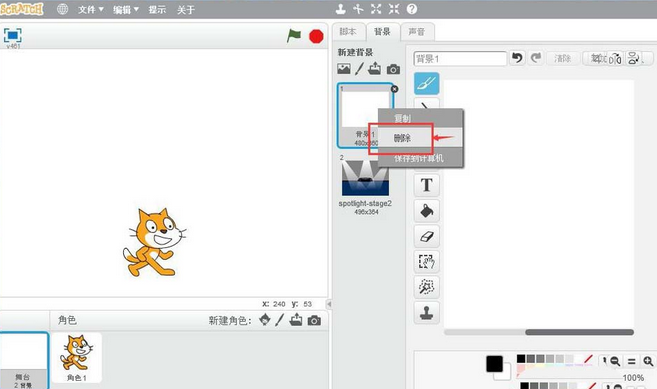The width and height of the screenshot is (657, 389).
Task: Upload backdrop from file icon
Action: pyautogui.click(x=375, y=69)
